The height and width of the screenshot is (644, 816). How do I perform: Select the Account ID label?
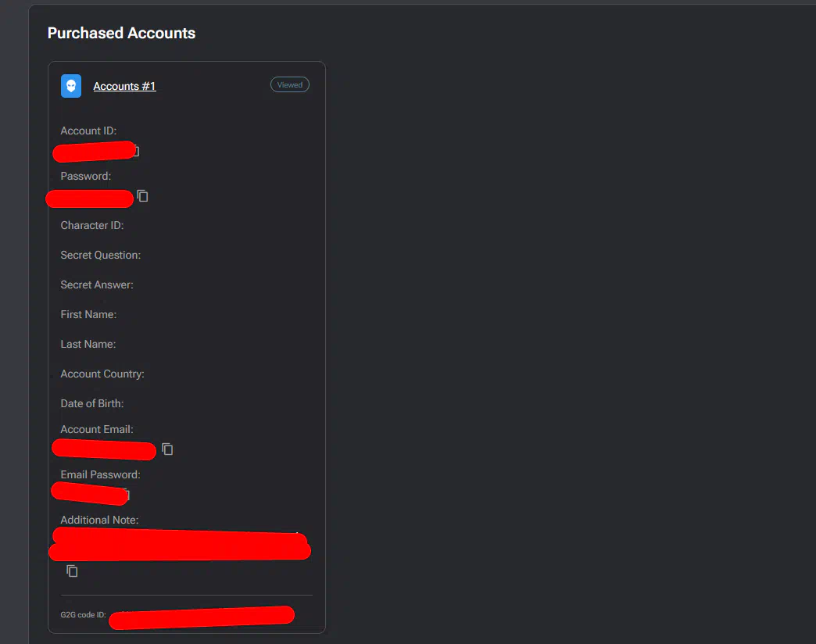tap(88, 131)
